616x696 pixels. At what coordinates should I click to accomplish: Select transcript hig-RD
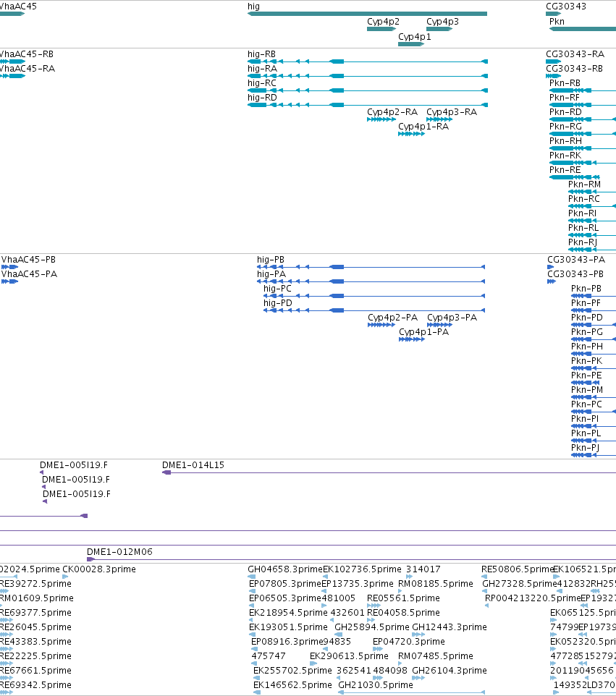(x=368, y=105)
